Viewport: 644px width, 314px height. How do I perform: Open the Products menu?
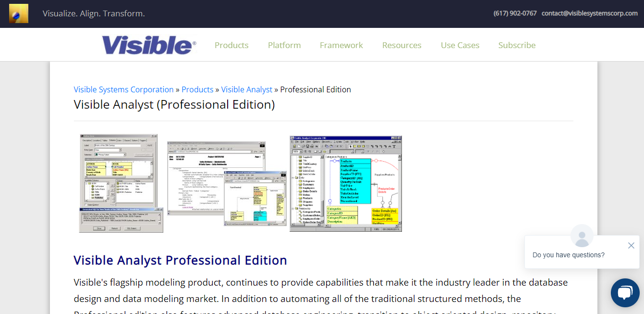[x=231, y=45]
